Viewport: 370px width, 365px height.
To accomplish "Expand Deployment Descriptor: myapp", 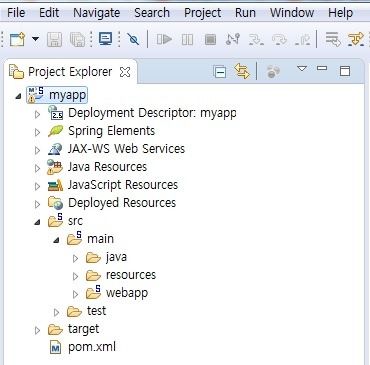I will tap(37, 114).
